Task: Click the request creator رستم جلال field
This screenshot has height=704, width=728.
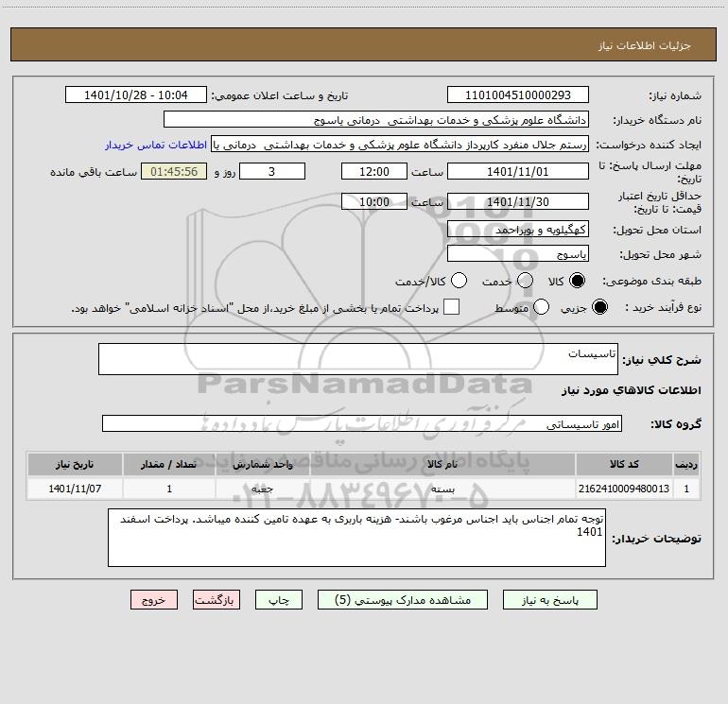Action: click(400, 145)
